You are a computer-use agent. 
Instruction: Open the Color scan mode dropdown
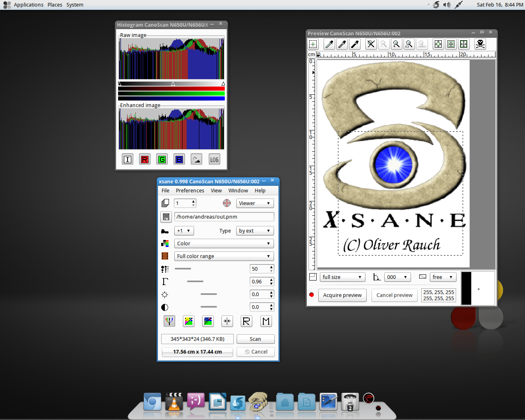pyautogui.click(x=224, y=244)
